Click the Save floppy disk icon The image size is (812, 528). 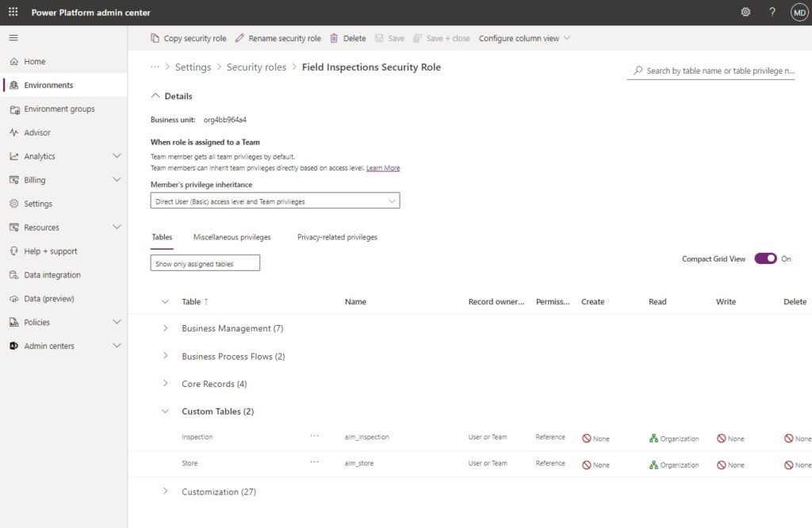(x=379, y=38)
